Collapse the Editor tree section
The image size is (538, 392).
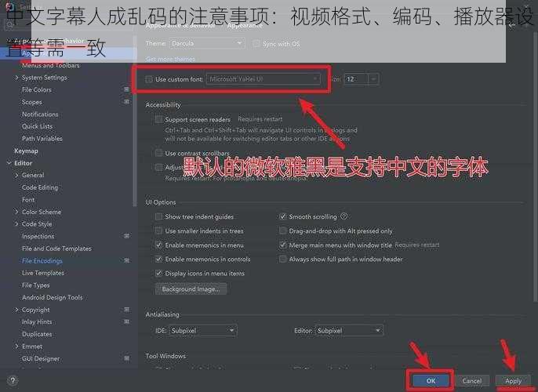coord(9,163)
